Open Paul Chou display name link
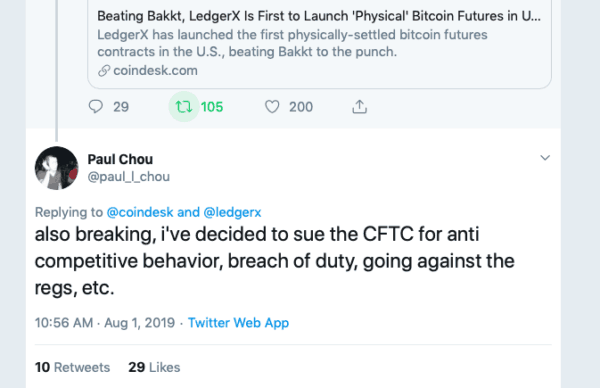Screen dimensions: 600x388 tap(120, 159)
